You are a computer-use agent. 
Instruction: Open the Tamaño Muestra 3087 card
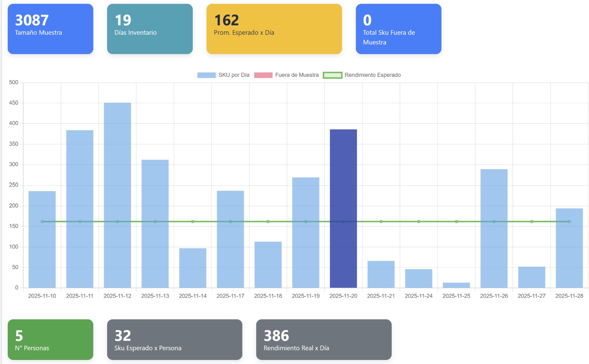click(x=50, y=29)
